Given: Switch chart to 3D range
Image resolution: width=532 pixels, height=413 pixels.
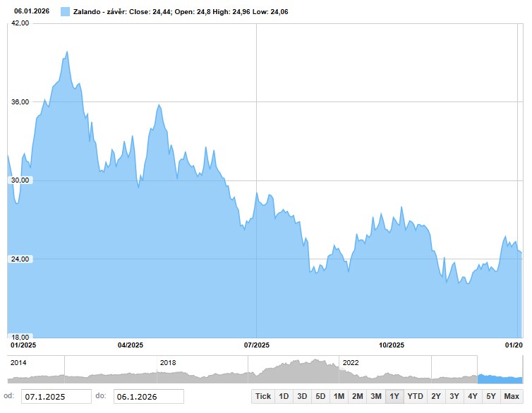Looking at the screenshot, I should (x=302, y=396).
